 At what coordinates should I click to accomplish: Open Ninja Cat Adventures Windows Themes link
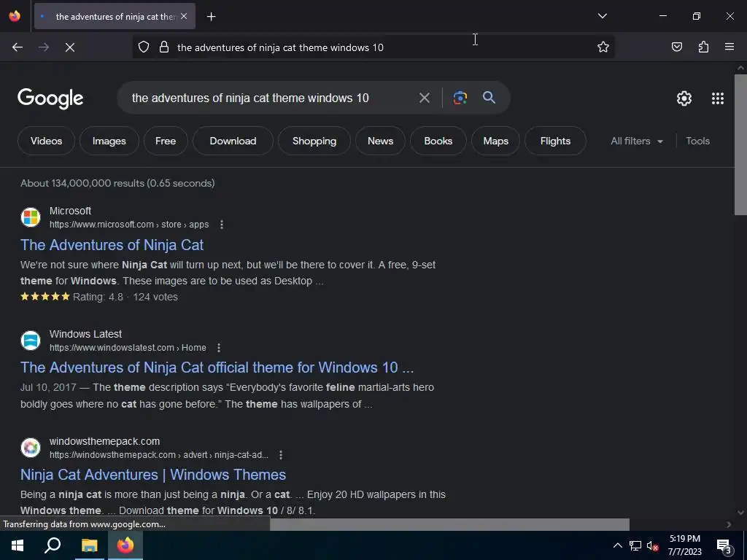(x=153, y=475)
